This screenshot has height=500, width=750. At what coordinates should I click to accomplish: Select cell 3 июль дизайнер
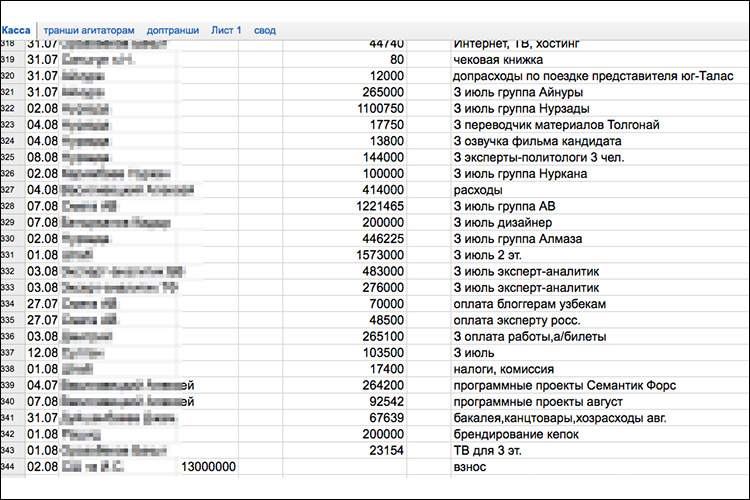600,222
